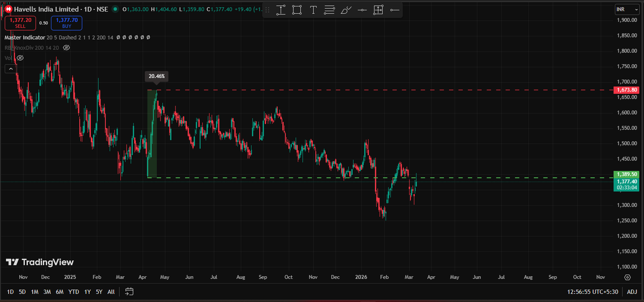Click the green shaded price range box
The image size is (644, 302).
pyautogui.click(x=152, y=134)
